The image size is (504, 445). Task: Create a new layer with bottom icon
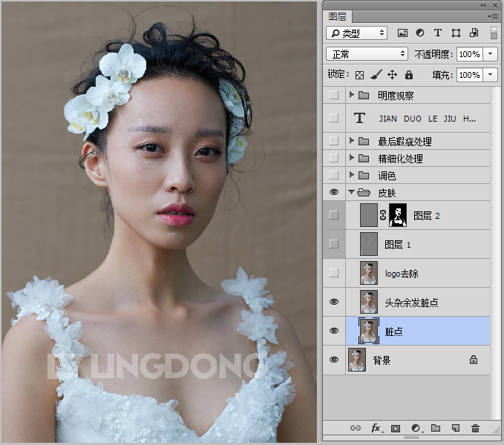coord(456,428)
